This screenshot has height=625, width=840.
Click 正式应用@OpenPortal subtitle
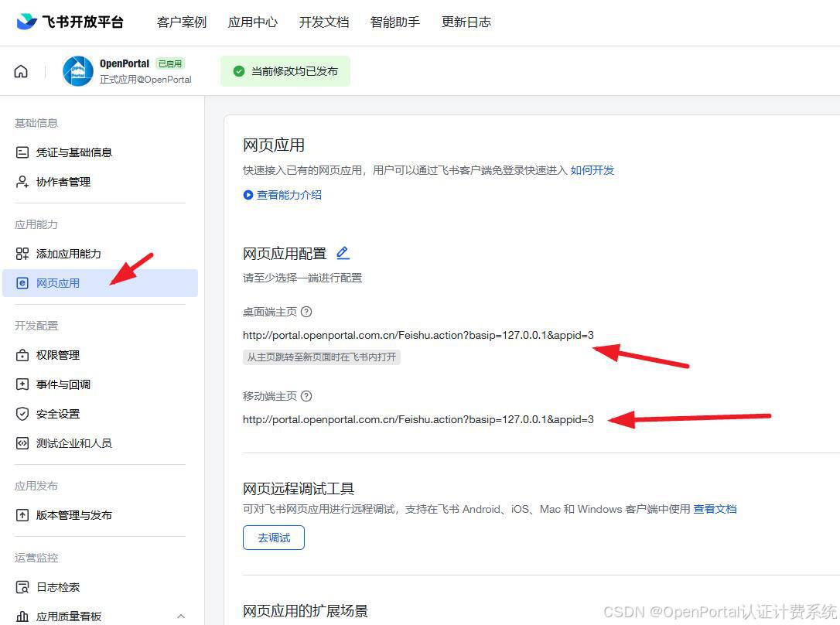click(x=145, y=80)
